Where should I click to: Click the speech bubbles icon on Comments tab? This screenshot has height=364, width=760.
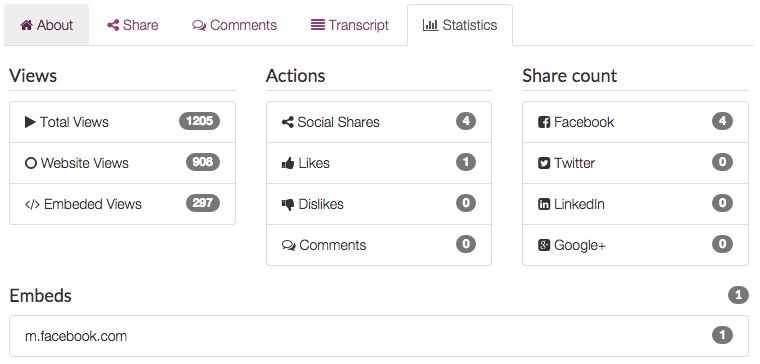199,26
